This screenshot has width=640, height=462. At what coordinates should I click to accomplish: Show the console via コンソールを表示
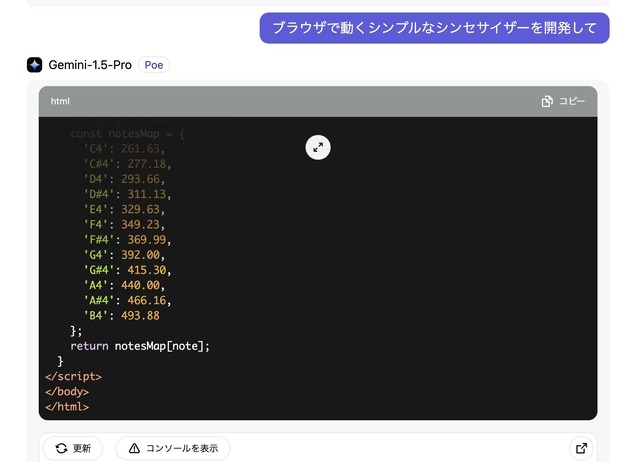pyautogui.click(x=173, y=448)
